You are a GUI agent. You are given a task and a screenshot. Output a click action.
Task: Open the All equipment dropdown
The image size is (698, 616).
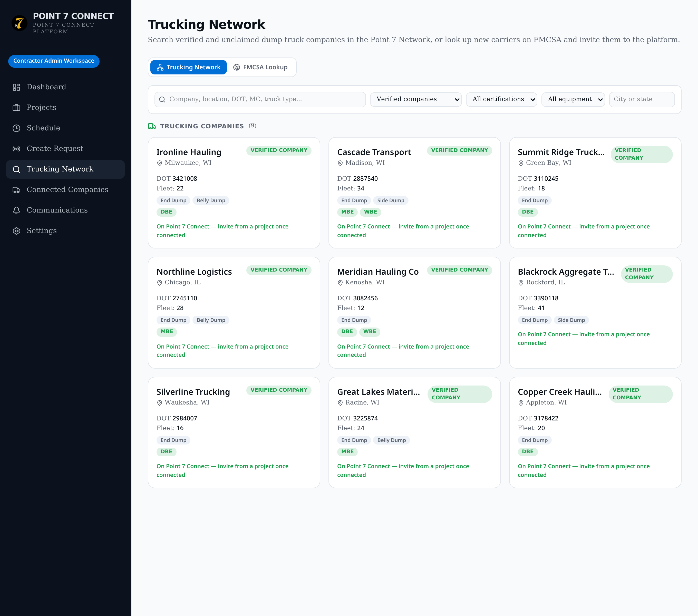click(x=573, y=99)
